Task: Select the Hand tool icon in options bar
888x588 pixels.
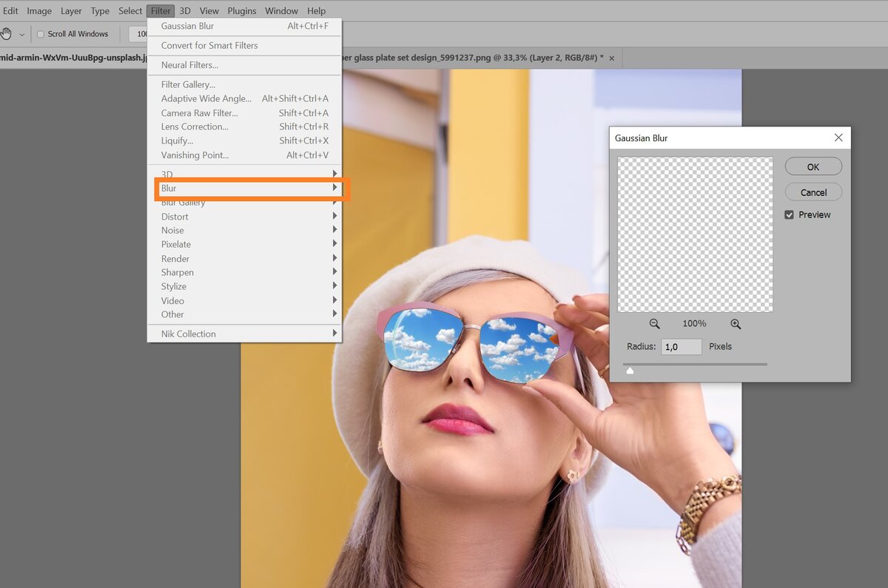Action: [7, 34]
